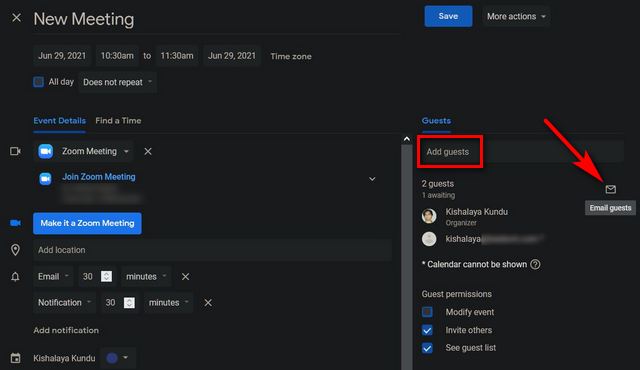Click the video camera conferencing icon
640x370 pixels.
tap(16, 151)
